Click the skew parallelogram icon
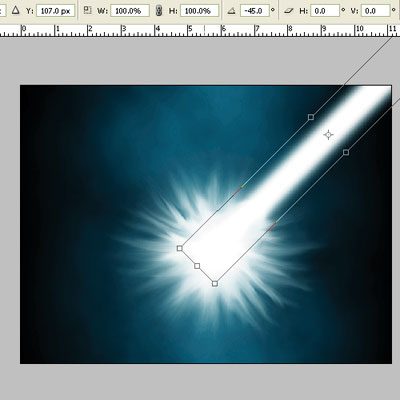This screenshot has height=400, width=400. coord(289,11)
